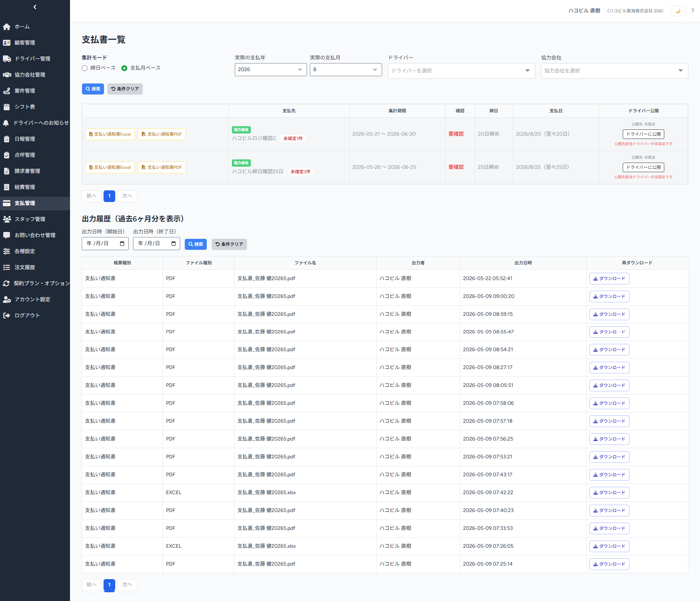The image size is (700, 601).
Task: Click 支払い通知書Excel for ハコビルロジ確認C
Action: coord(110,134)
